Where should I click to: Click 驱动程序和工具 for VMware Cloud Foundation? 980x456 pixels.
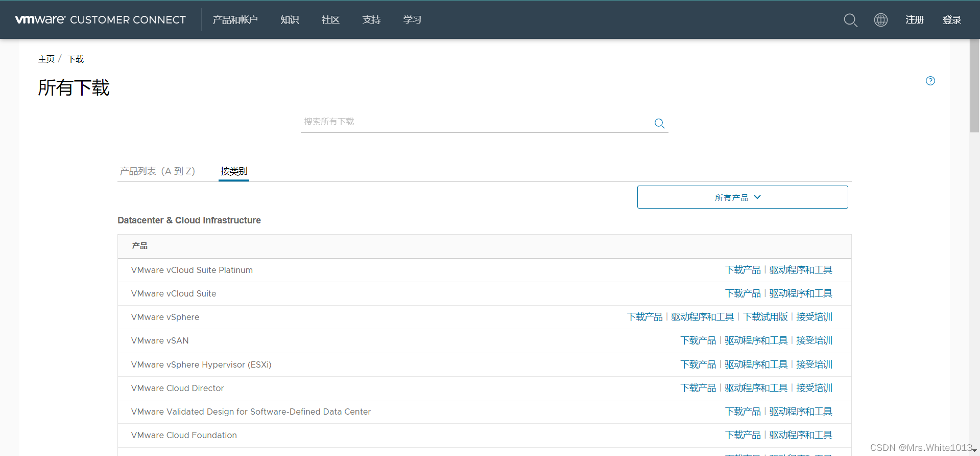(801, 435)
